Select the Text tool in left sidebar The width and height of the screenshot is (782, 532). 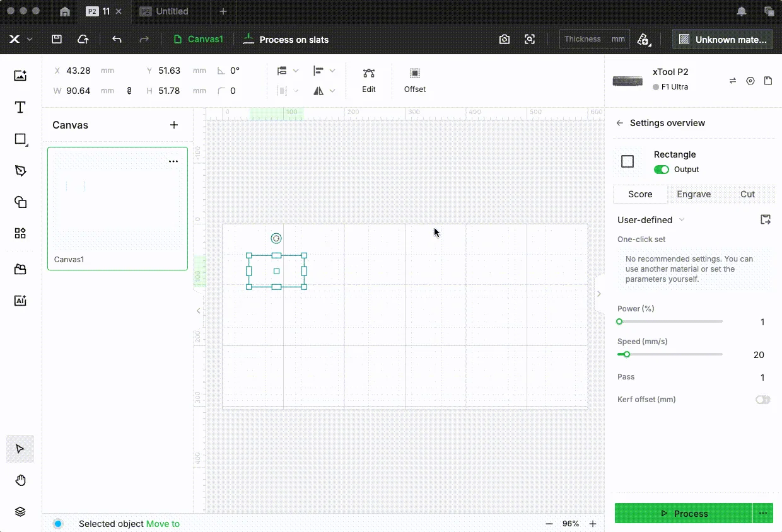tap(20, 107)
